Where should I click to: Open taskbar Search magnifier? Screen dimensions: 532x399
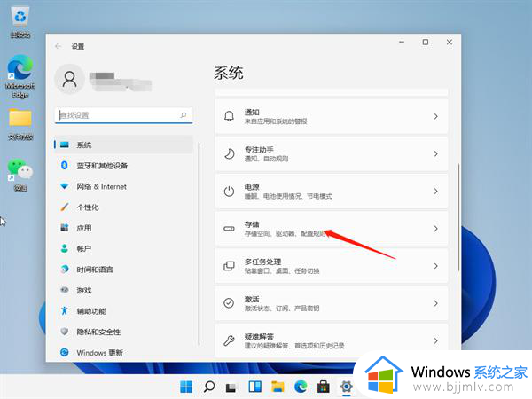pos(209,387)
